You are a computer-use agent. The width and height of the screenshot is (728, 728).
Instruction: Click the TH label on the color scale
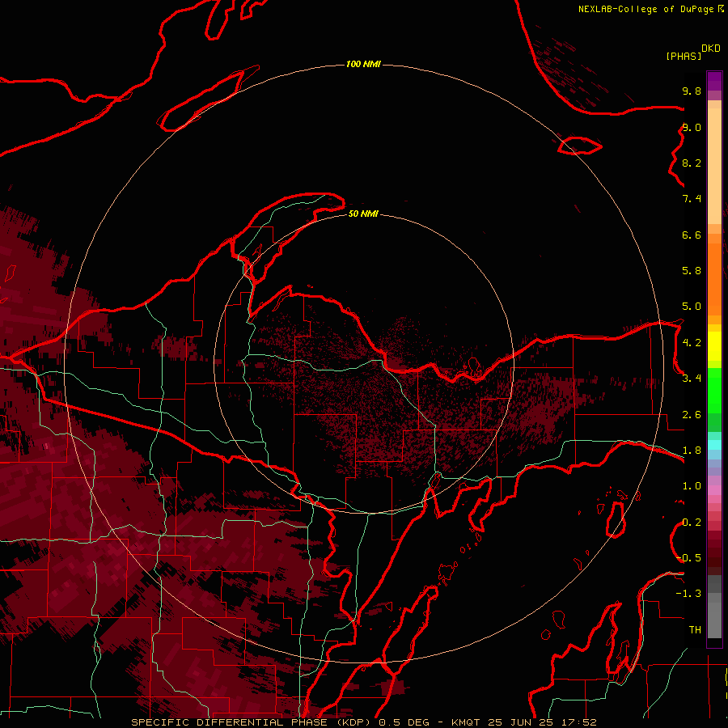(695, 630)
